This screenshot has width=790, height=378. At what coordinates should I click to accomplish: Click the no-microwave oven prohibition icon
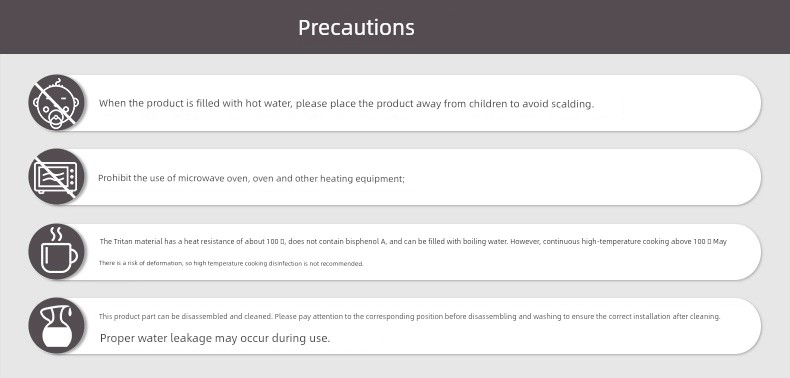tap(56, 177)
